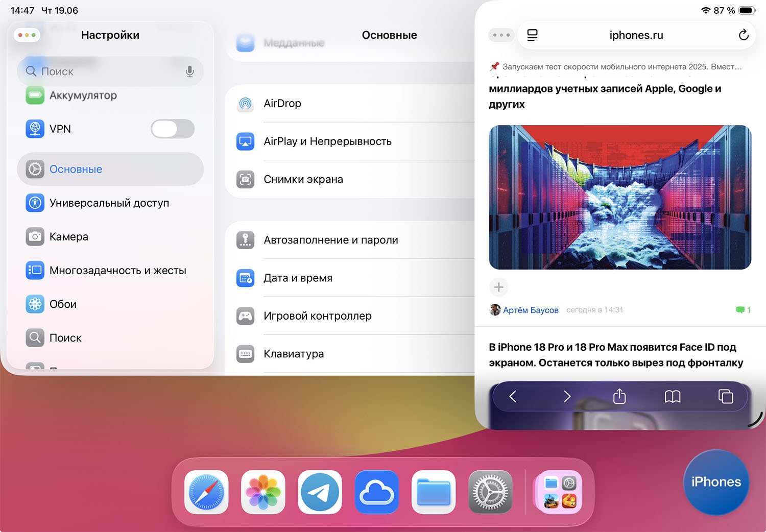
Task: Open Аккумулятор settings in sidebar
Action: 110,95
